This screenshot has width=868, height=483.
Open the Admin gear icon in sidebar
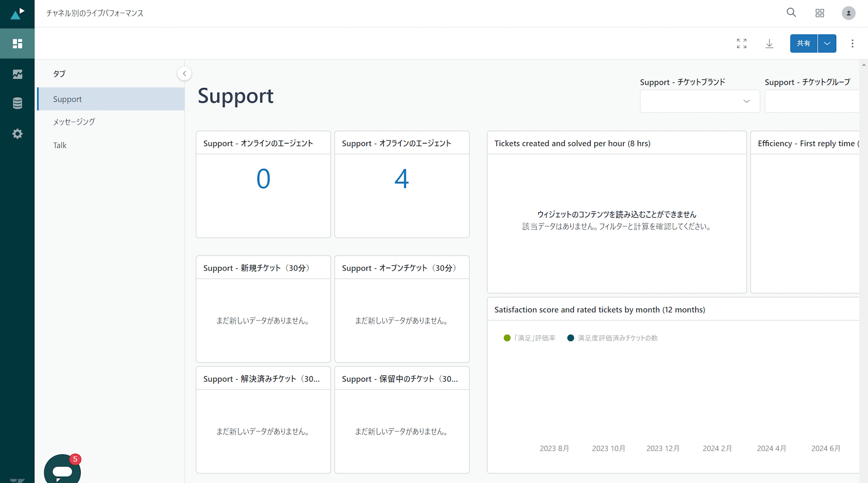pyautogui.click(x=17, y=134)
